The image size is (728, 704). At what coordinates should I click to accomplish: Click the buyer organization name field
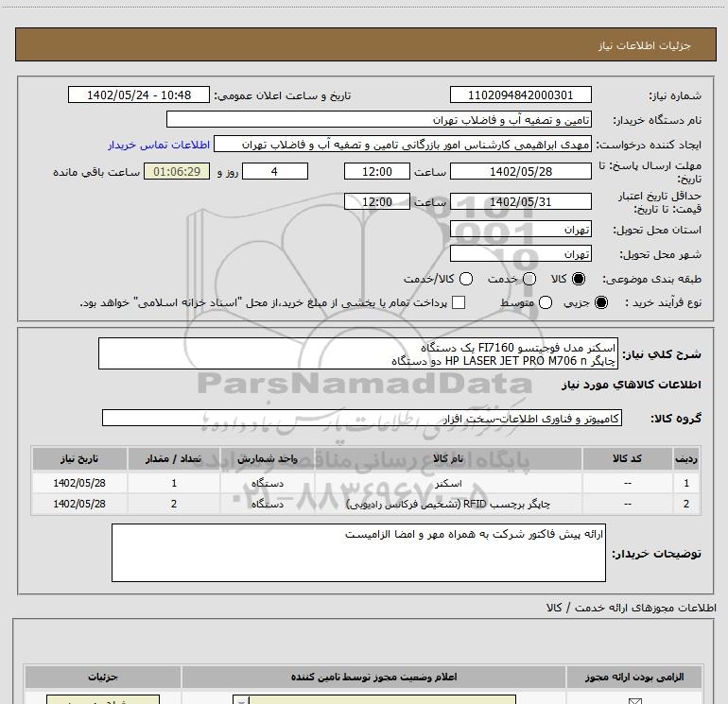(x=379, y=119)
